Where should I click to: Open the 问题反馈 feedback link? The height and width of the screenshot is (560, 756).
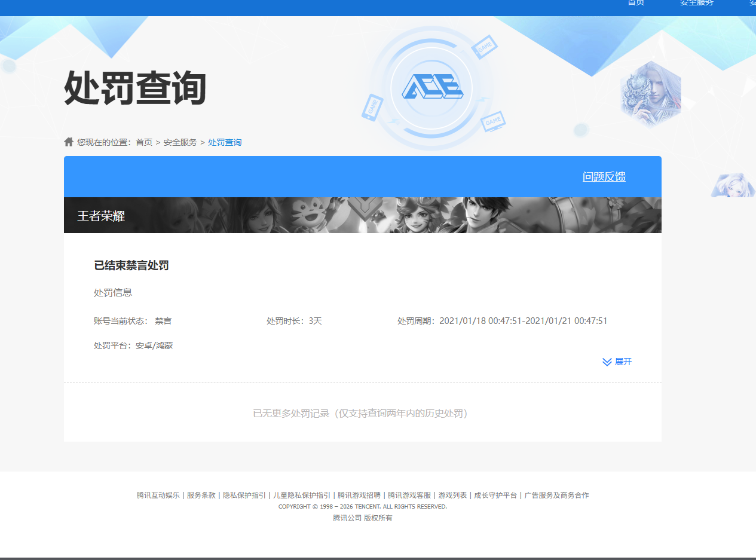[x=604, y=176]
